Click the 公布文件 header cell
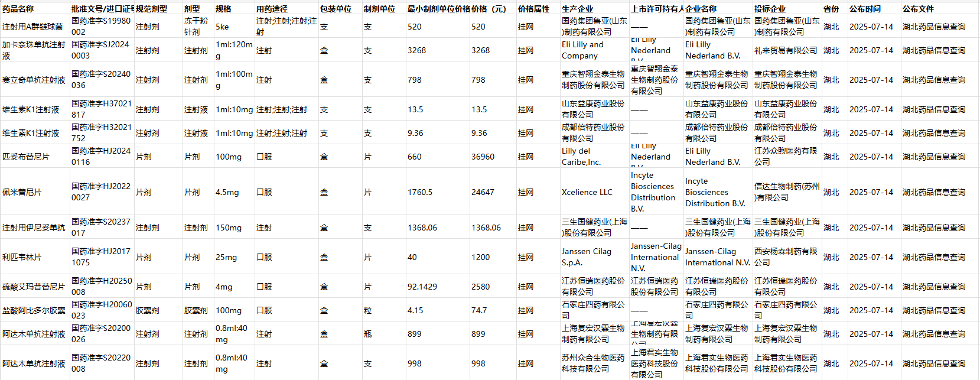Viewport: 980px width, 380px height. pyautogui.click(x=940, y=9)
